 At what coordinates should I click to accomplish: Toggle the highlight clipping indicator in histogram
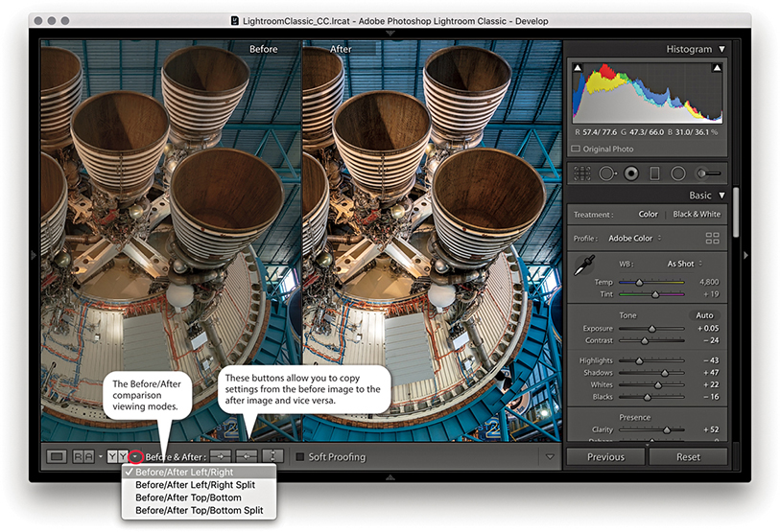(x=717, y=68)
